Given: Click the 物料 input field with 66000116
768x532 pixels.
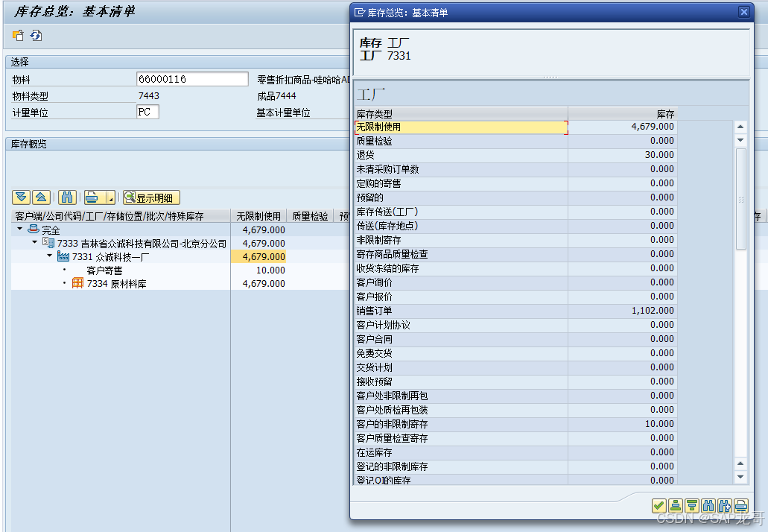Looking at the screenshot, I should [192, 79].
